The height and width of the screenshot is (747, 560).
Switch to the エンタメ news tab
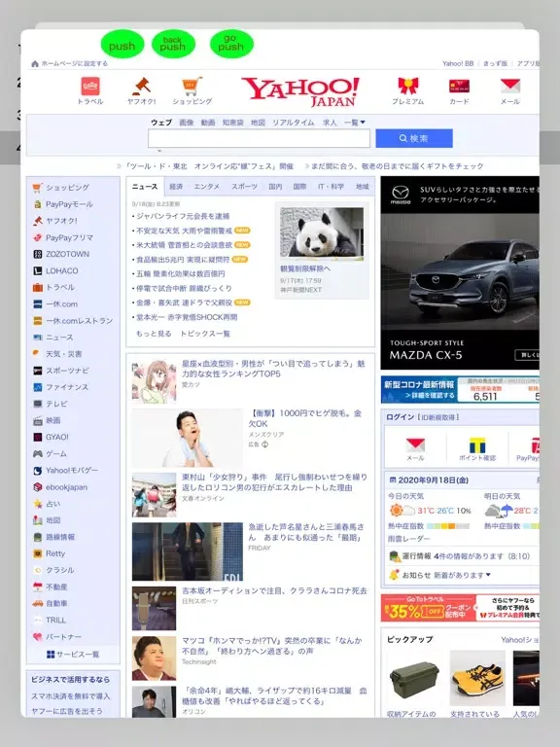(207, 187)
